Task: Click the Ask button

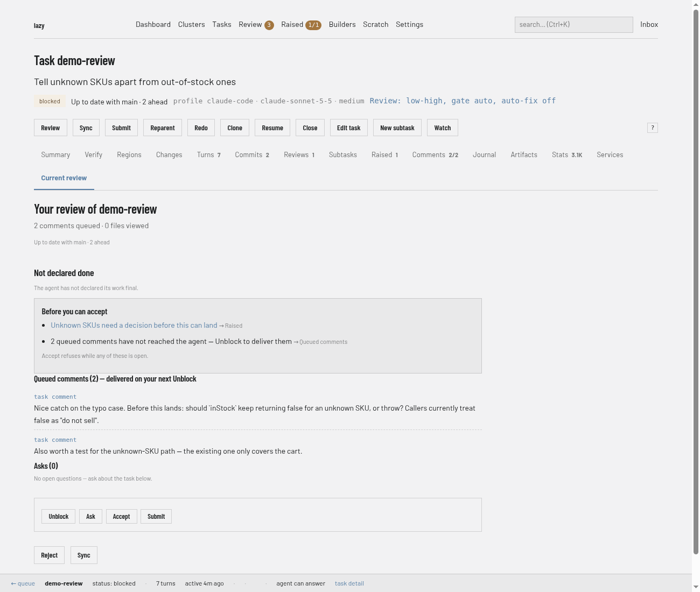Action: (90, 517)
